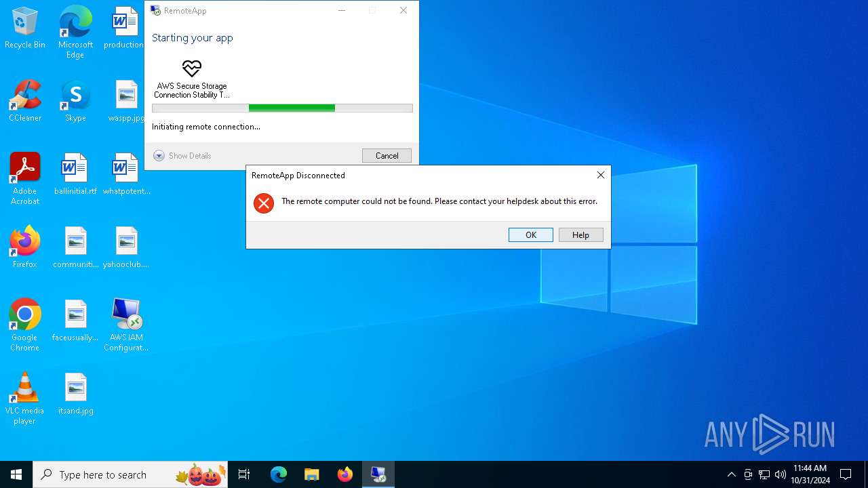Click OK on the disconnected error dialog

point(531,235)
